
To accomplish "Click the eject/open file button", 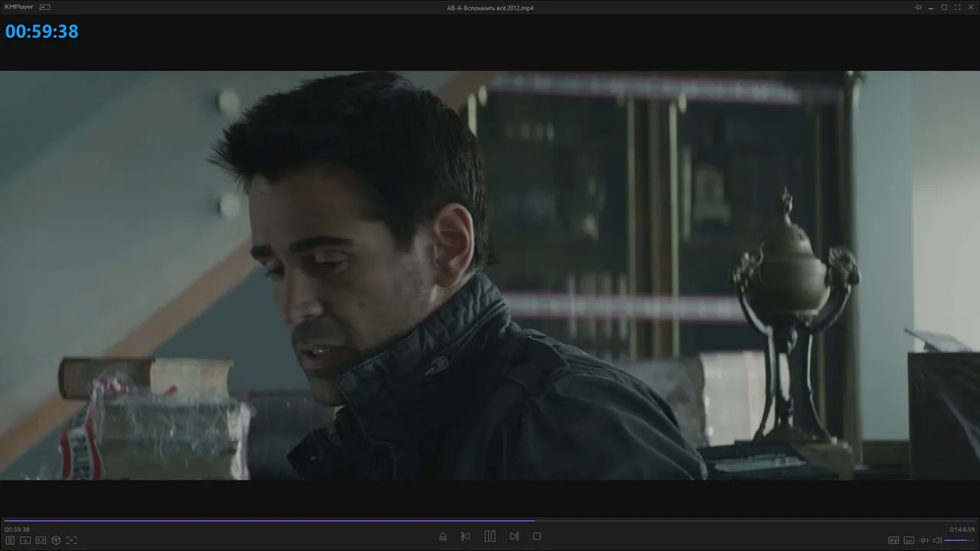I will [x=443, y=536].
